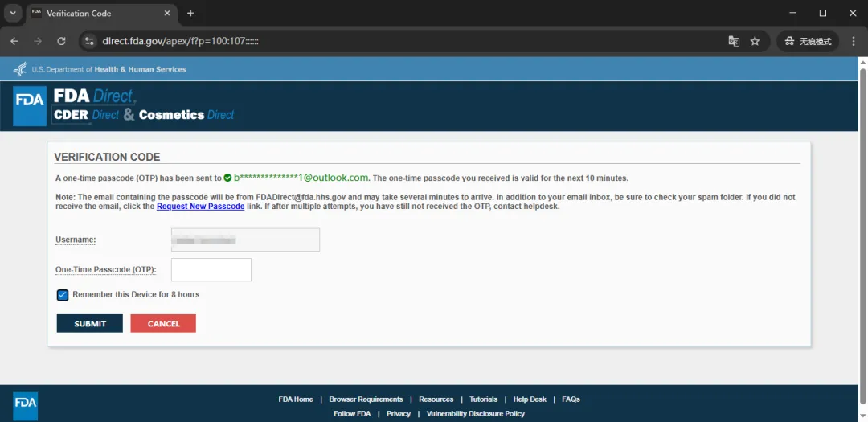Focus the One-Time Passcode input field
The width and height of the screenshot is (868, 422).
pyautogui.click(x=211, y=270)
